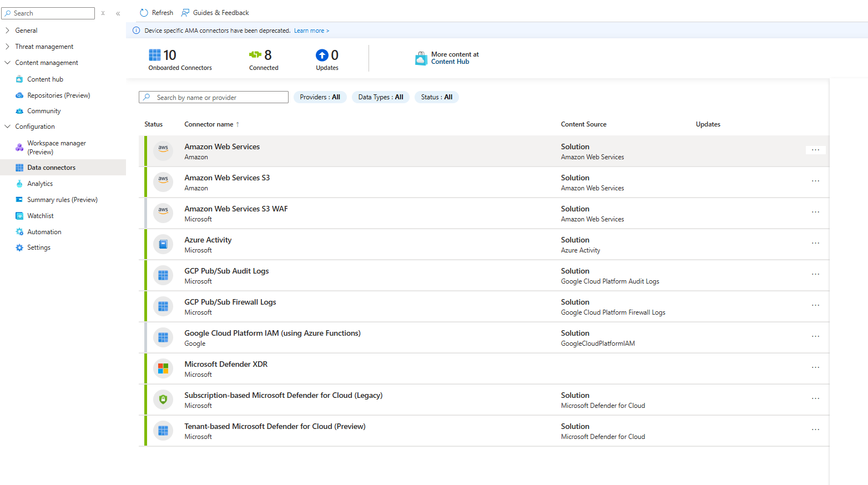Viewport: 868px width, 485px height.
Task: Clear the sidebar search with X
Action: pyautogui.click(x=103, y=13)
